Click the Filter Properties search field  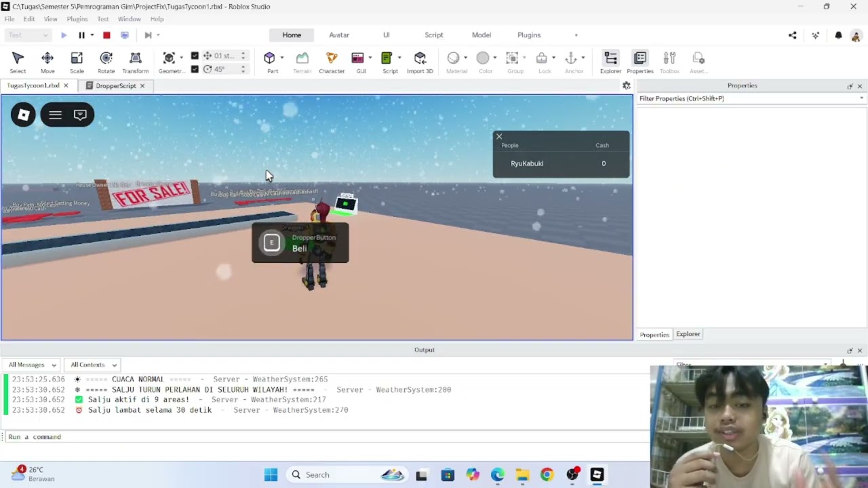pos(751,98)
